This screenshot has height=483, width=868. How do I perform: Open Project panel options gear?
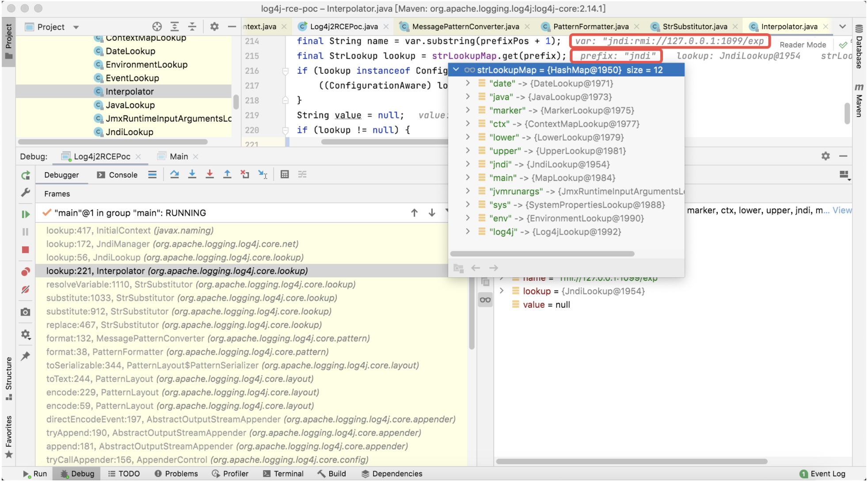214,26
